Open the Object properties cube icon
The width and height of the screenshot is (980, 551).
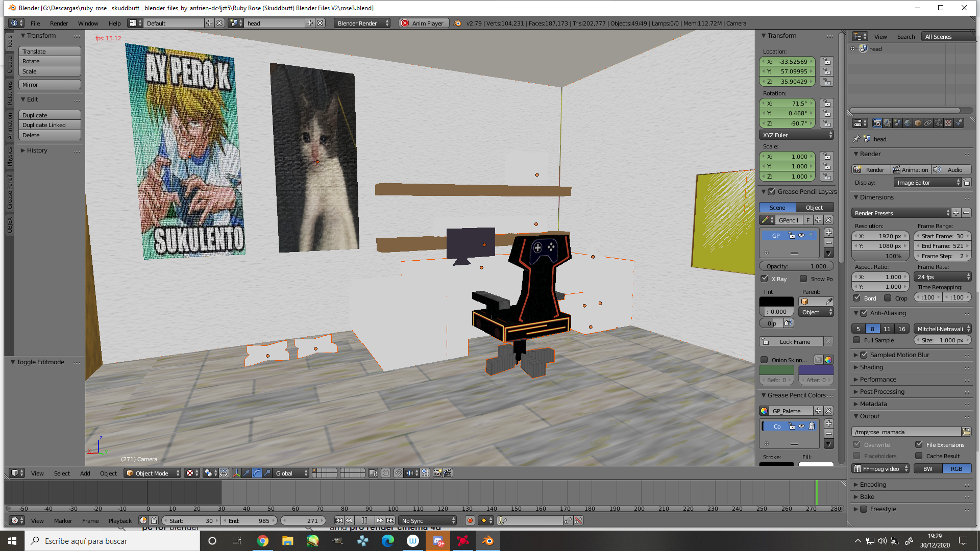pyautogui.click(x=918, y=123)
